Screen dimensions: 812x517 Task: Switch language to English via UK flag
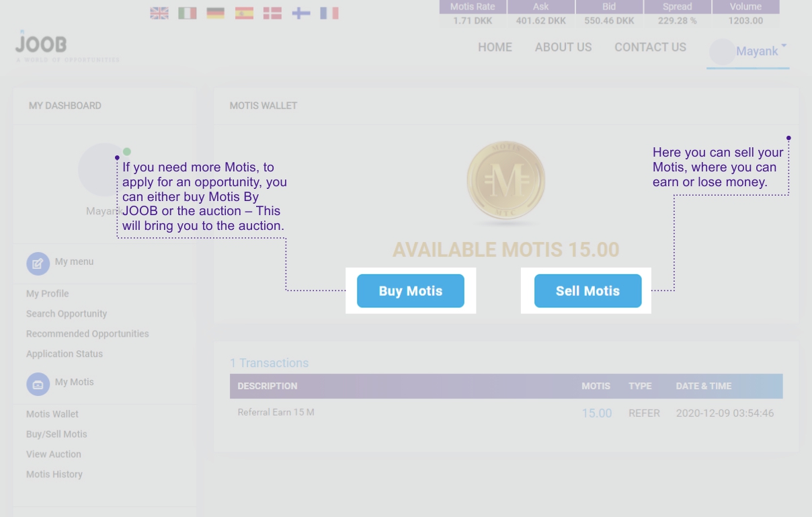(x=159, y=13)
